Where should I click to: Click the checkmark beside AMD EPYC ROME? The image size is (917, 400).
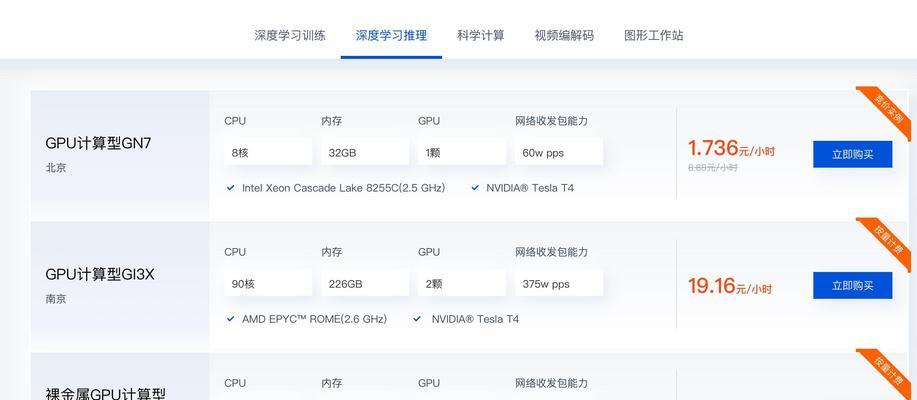[x=230, y=319]
